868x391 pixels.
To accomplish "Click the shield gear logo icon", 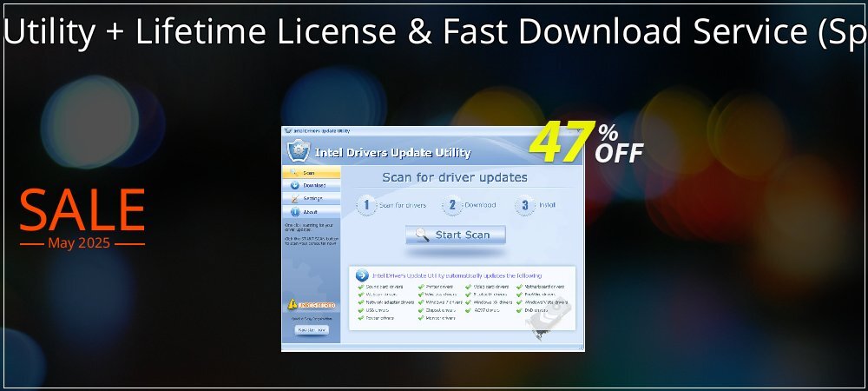I will (299, 150).
